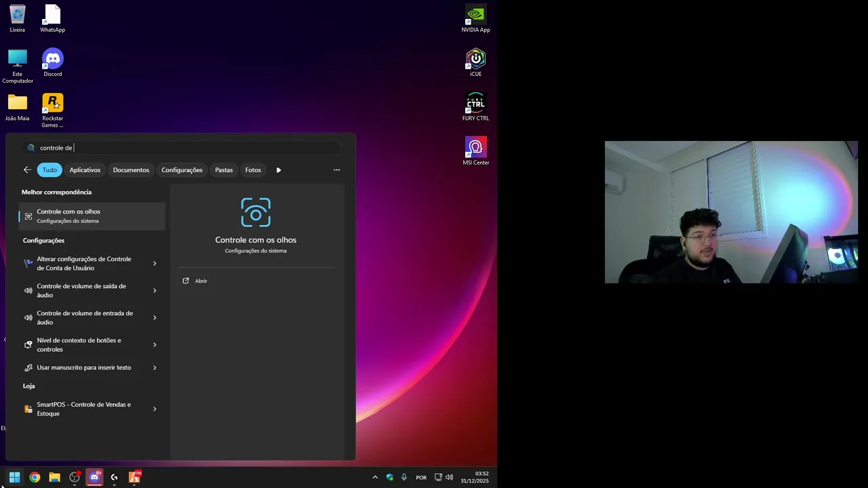Screen dimensions: 868x488
Task: Open the NVIDIA App desktop shortcut
Action: point(475,18)
